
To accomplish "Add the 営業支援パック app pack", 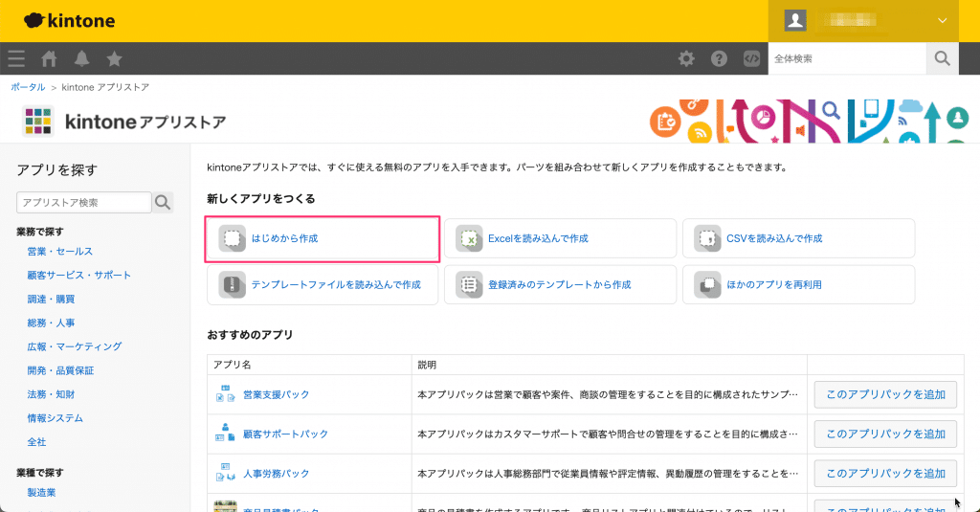I will [885, 394].
